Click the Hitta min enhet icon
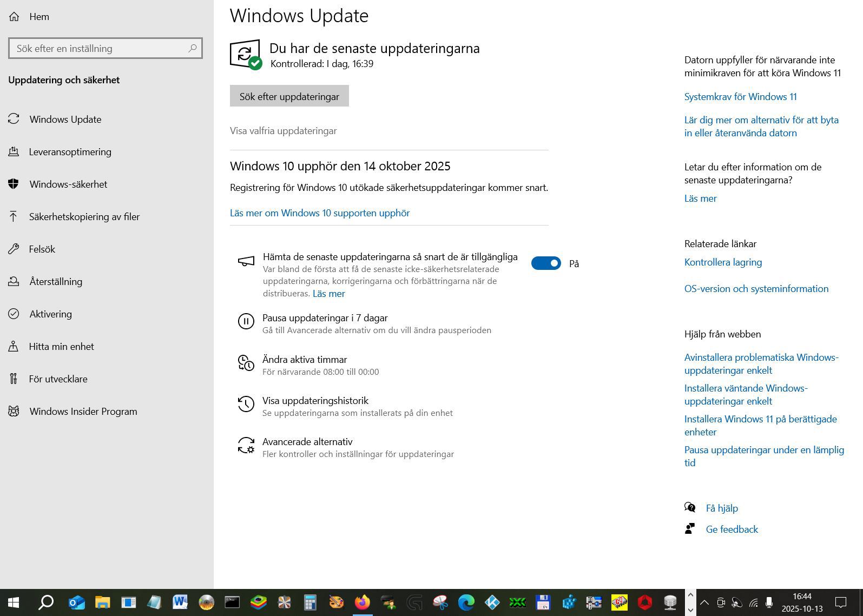The height and width of the screenshot is (616, 863). (14, 346)
